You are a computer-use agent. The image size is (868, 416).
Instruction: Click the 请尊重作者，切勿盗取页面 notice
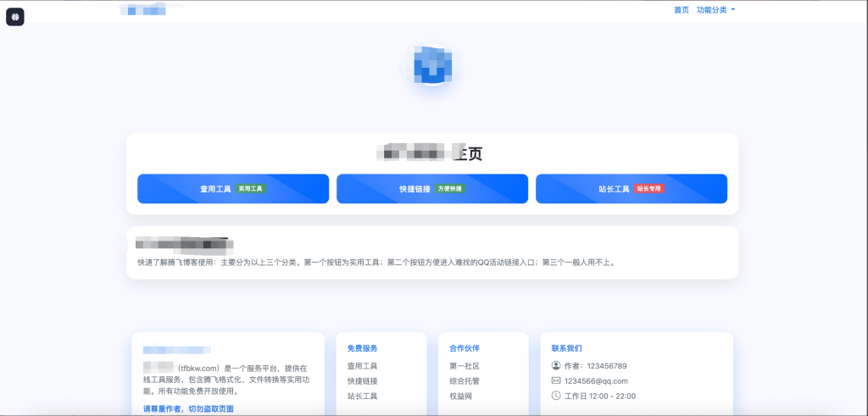188,409
